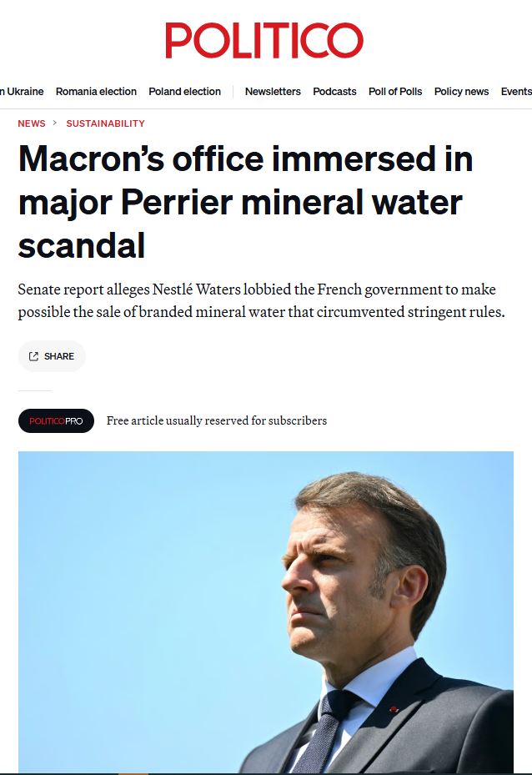Click the breadcrumb chevron after NEWS
Viewport: 532px width, 775px height.
(56, 123)
